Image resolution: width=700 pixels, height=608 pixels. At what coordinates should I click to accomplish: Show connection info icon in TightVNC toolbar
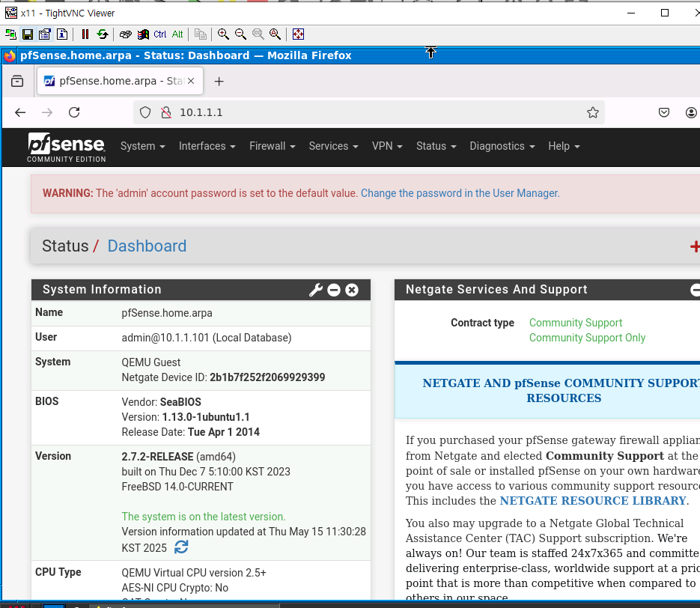(62, 34)
